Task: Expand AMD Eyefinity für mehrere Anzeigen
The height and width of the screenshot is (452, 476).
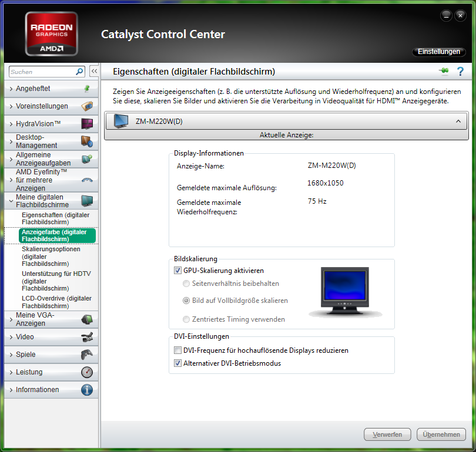Action: click(11, 180)
